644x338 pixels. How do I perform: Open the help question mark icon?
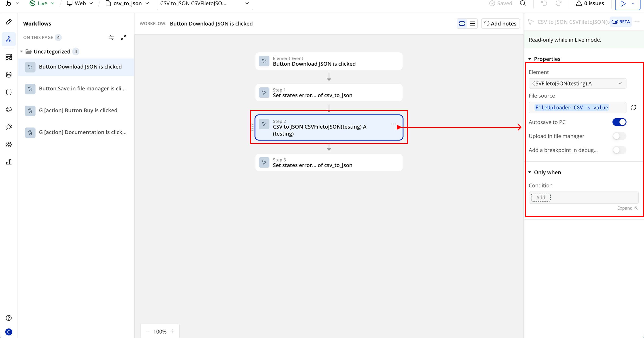coord(9,318)
